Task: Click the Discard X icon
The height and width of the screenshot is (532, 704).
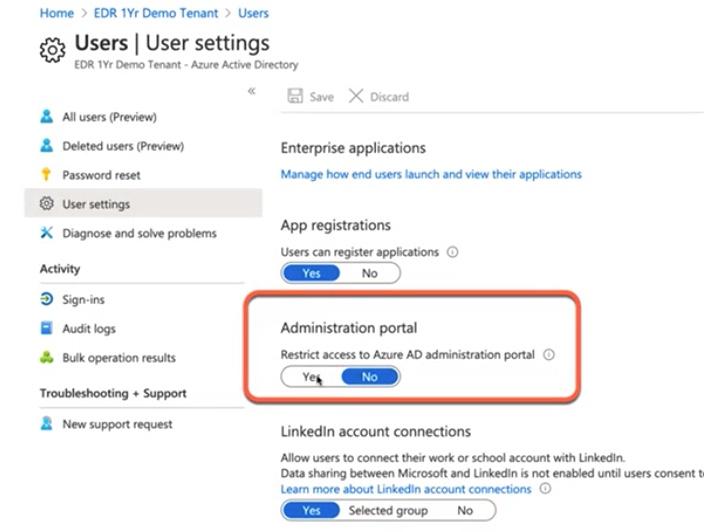Action: [356, 96]
